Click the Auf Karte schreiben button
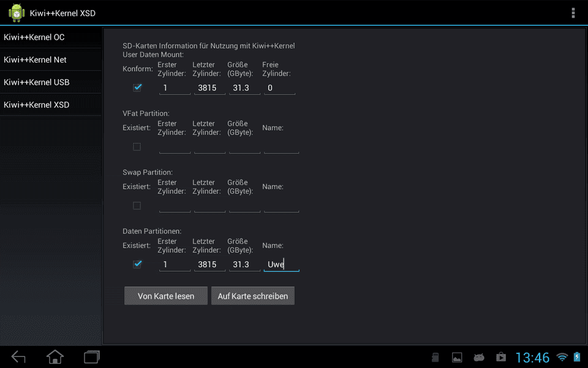Screen dimensions: 588x368 tap(253, 296)
